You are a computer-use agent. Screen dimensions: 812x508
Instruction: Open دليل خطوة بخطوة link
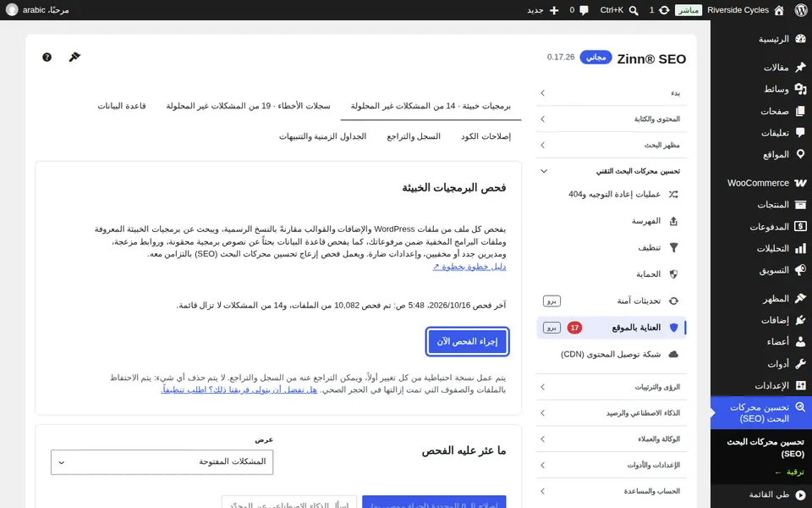point(469,267)
